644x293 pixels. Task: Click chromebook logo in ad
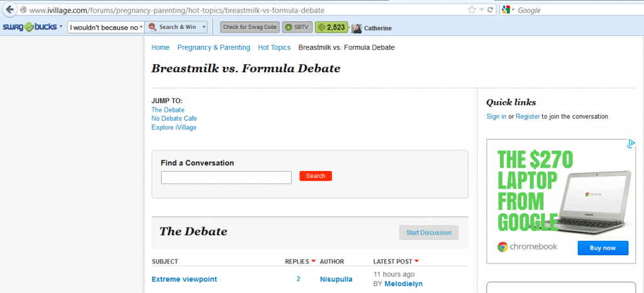(x=528, y=246)
